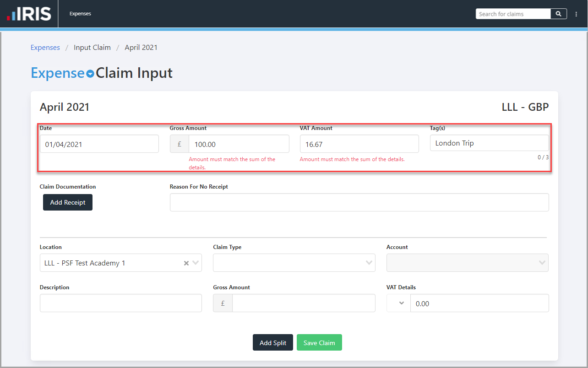The width and height of the screenshot is (588, 368).
Task: Click the Save Claim button
Action: tap(319, 342)
